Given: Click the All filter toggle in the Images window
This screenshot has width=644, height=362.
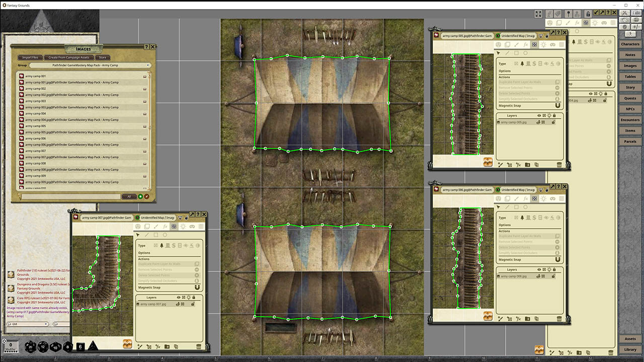Looking at the screenshot, I should (x=129, y=197).
